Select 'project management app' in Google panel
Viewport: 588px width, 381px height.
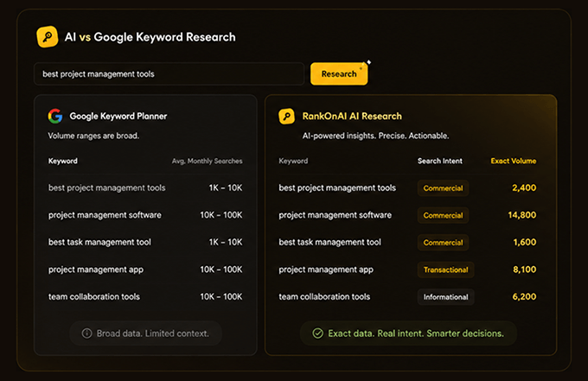tap(96, 270)
